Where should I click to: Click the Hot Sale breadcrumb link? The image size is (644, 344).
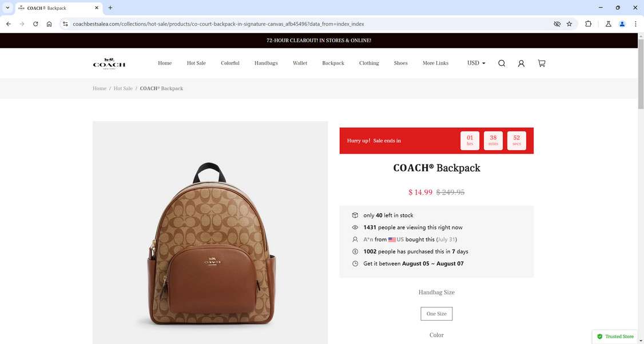123,88
